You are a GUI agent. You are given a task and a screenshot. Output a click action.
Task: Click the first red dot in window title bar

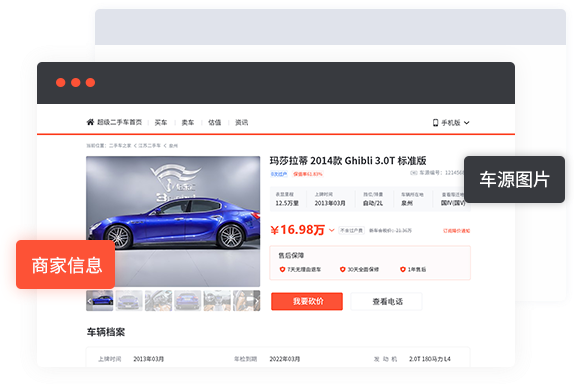click(x=61, y=83)
